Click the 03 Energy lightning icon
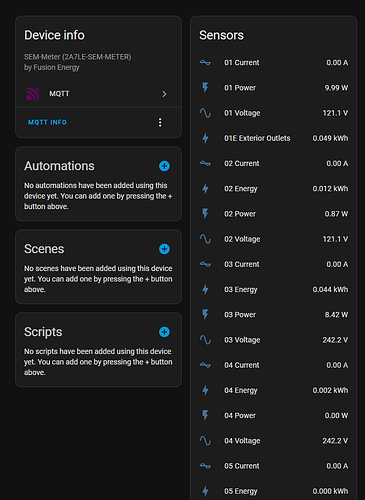The image size is (365, 500). (205, 289)
